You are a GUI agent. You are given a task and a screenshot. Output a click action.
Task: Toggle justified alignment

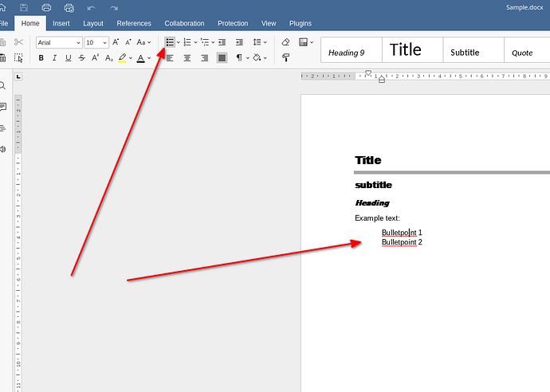[222, 58]
